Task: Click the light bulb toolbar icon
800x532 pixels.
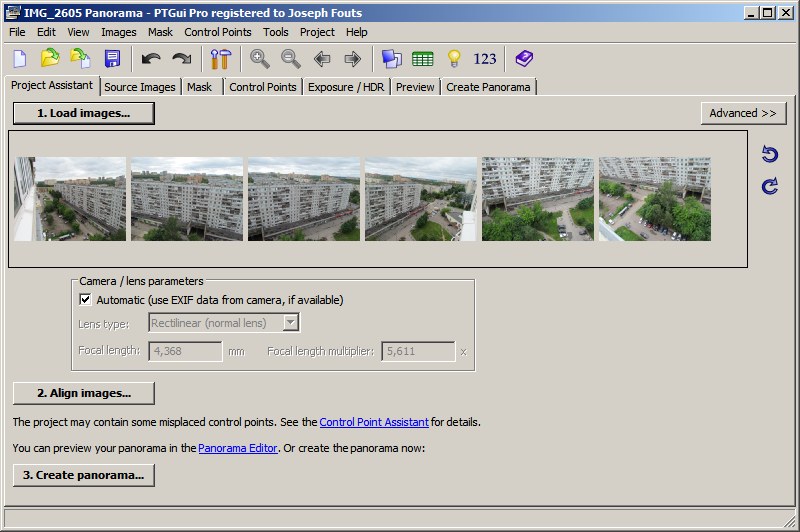Action: point(454,59)
